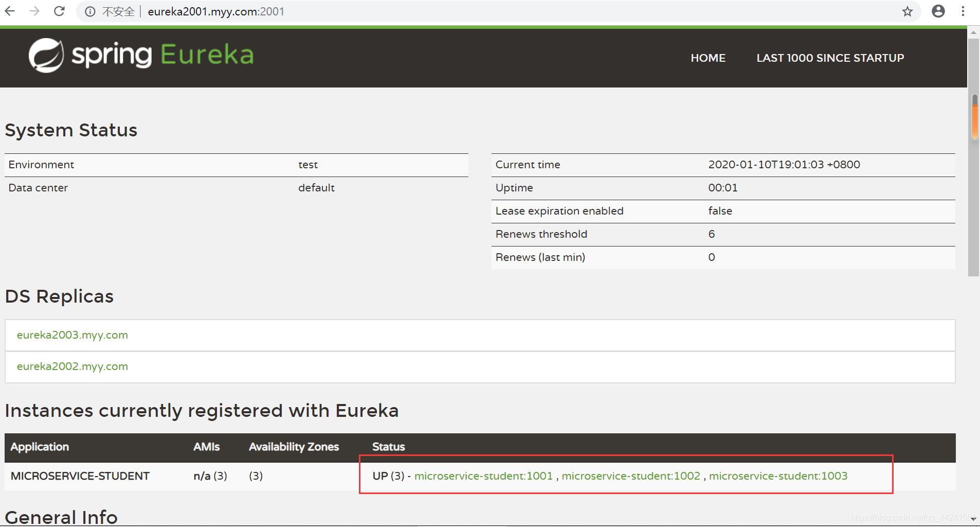Click the Data center value 'default'
The width and height of the screenshot is (980, 527).
tap(316, 188)
